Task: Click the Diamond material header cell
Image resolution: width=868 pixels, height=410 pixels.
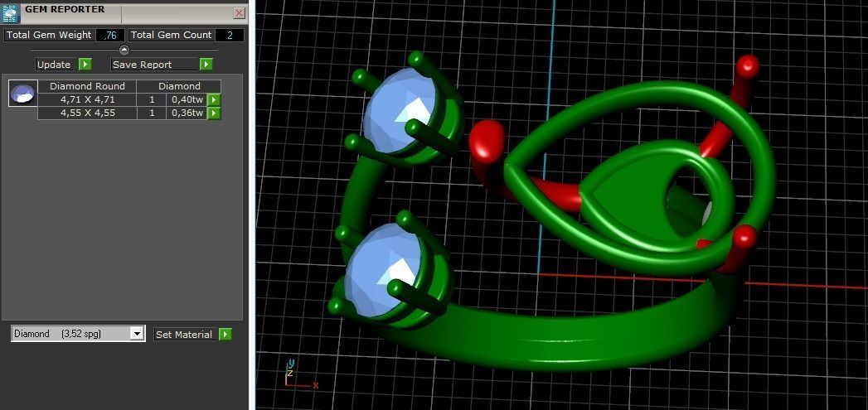Action: click(x=179, y=86)
